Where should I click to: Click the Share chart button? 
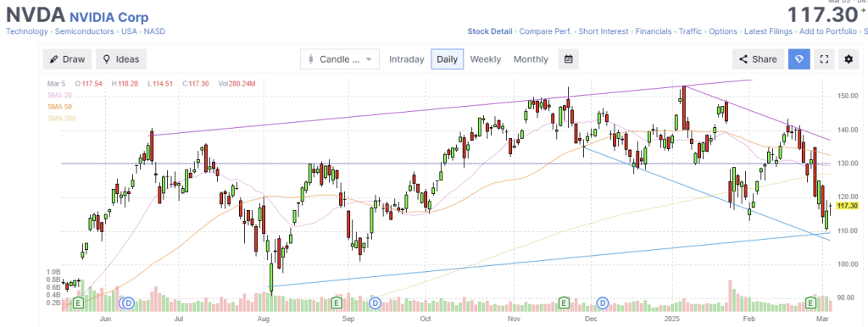758,59
